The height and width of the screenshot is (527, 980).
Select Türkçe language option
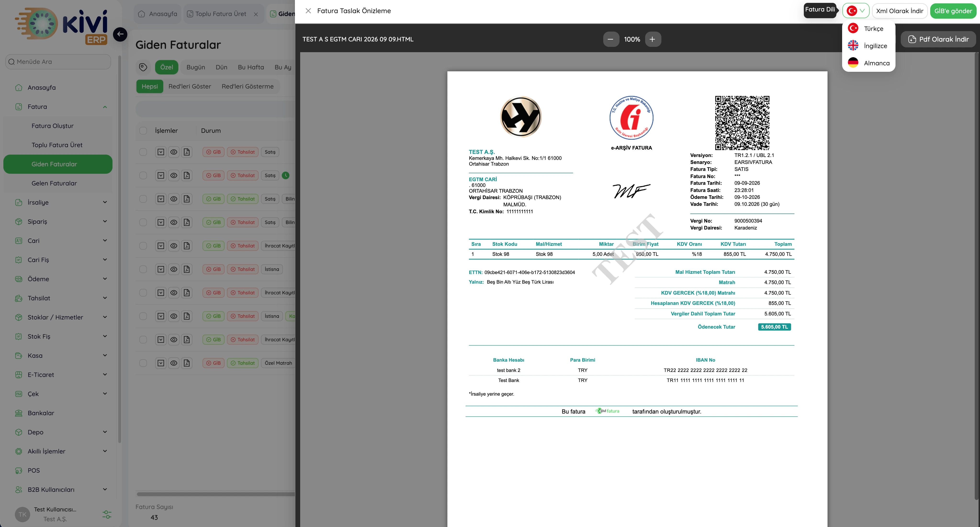click(x=868, y=28)
